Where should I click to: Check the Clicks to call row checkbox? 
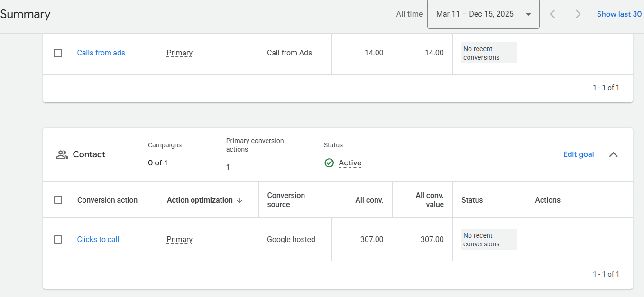pos(58,240)
